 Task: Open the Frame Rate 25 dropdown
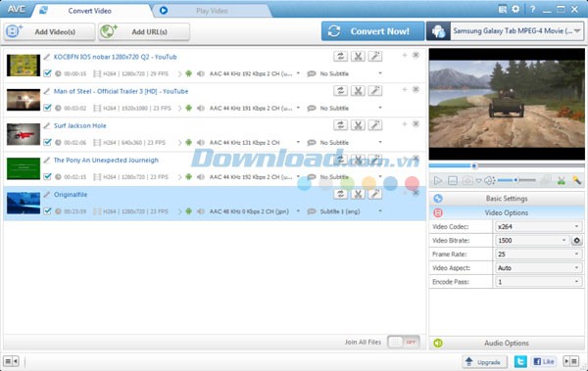pyautogui.click(x=538, y=255)
